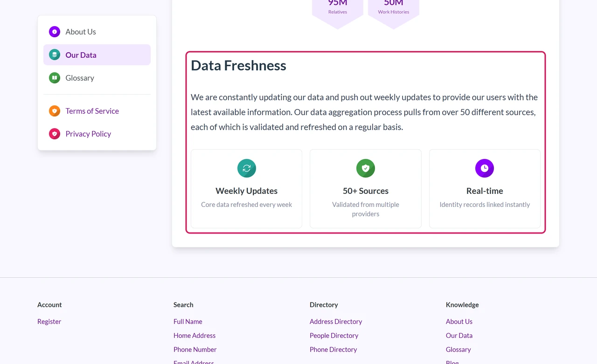
Task: Visit the People Directory link
Action: pyautogui.click(x=334, y=336)
